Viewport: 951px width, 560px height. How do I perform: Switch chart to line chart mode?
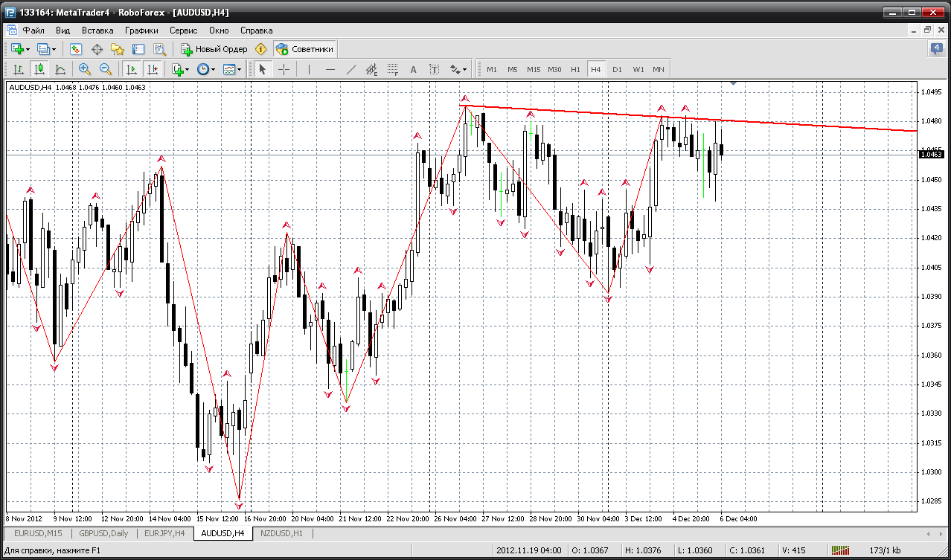click(x=60, y=69)
